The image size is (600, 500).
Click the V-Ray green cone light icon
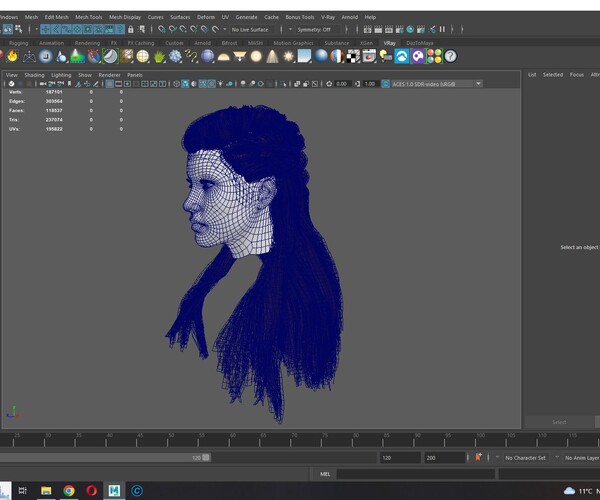tap(78, 56)
